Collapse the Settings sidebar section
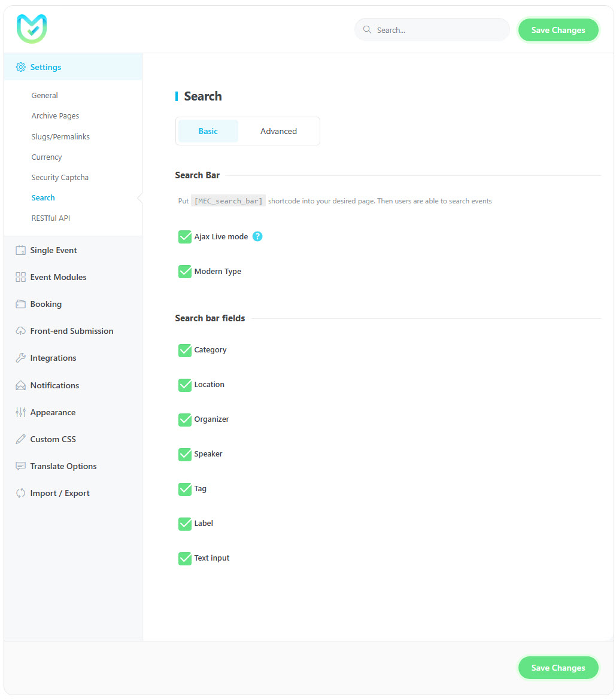Viewport: 616px width, 700px height. pyautogui.click(x=45, y=67)
